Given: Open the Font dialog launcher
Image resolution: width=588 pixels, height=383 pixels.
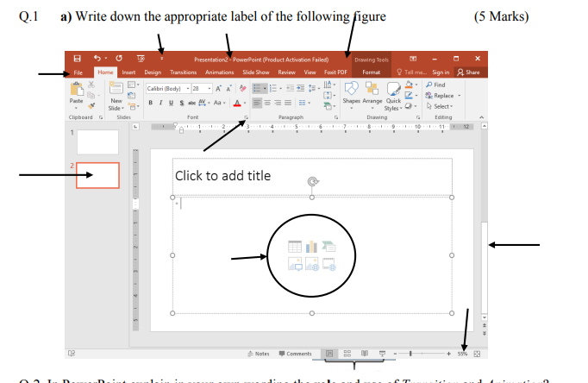Looking at the screenshot, I should coord(246,117).
